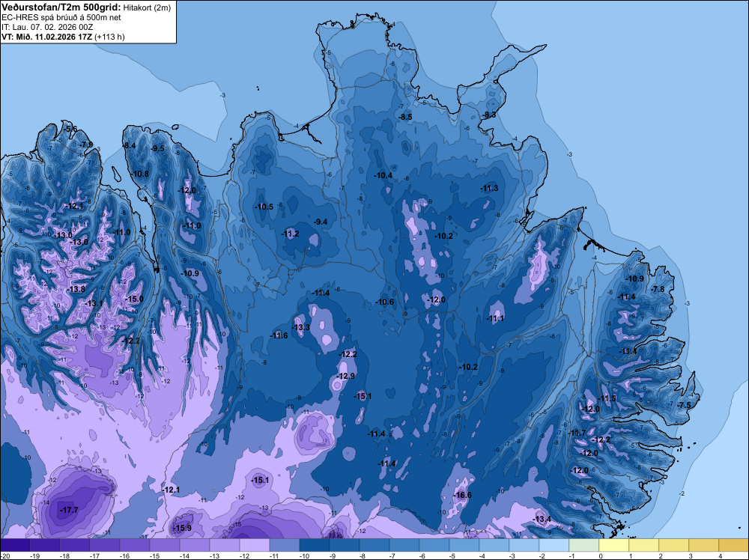749x560 pixels.
Task: Click the -9.5 temperature value on the map
Action: tap(157, 148)
